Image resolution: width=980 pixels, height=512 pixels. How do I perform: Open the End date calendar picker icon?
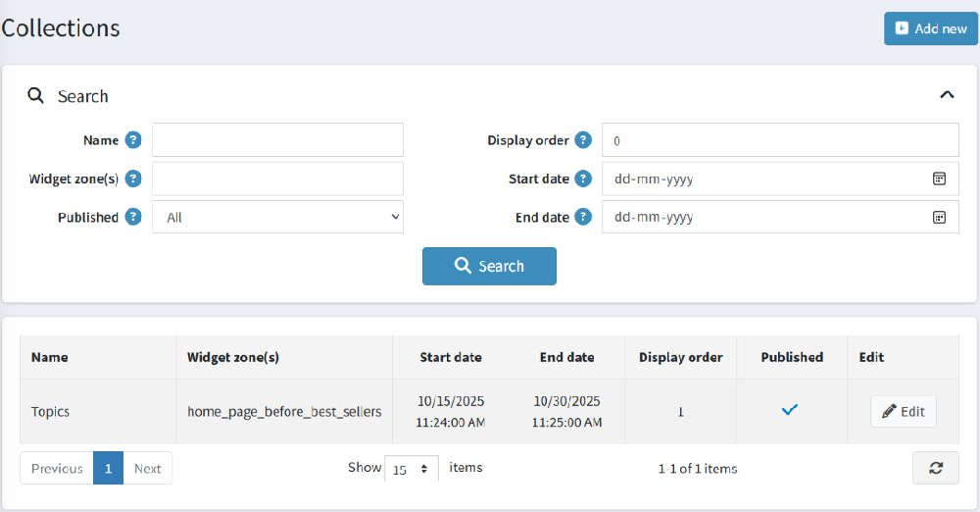pyautogui.click(x=938, y=218)
